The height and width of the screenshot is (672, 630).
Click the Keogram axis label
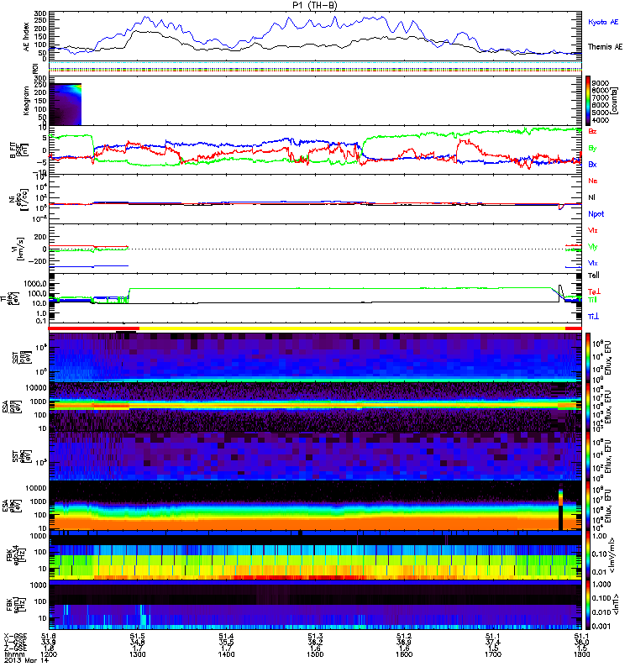(x=27, y=100)
